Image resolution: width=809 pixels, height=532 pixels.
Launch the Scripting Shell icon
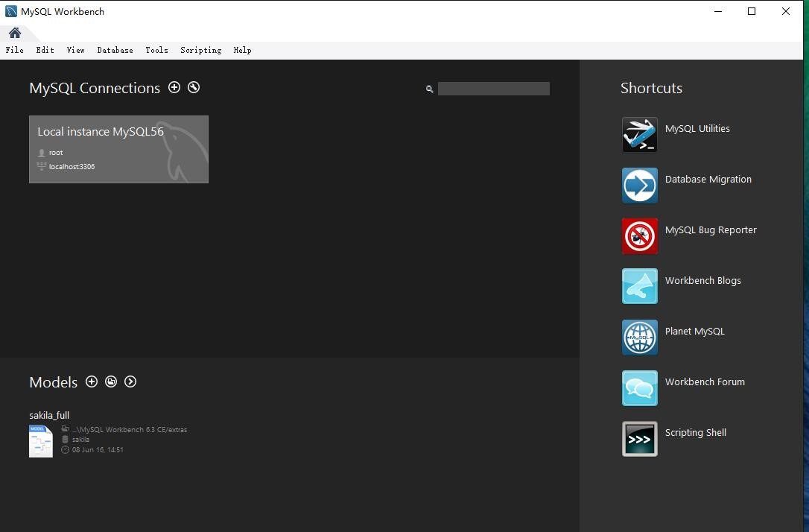pos(639,439)
